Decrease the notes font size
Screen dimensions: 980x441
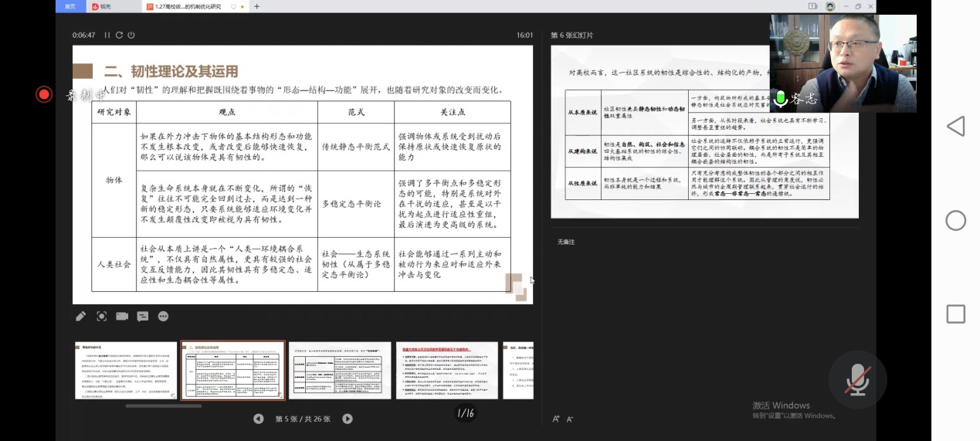point(570,419)
